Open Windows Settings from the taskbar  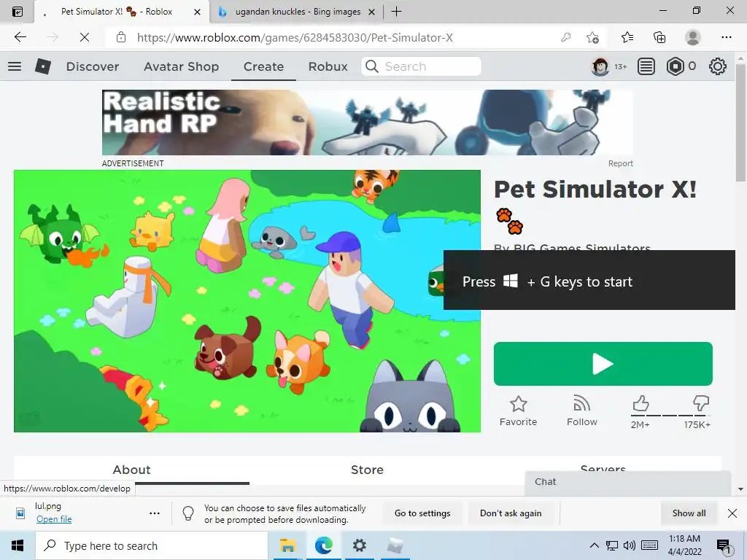(359, 545)
